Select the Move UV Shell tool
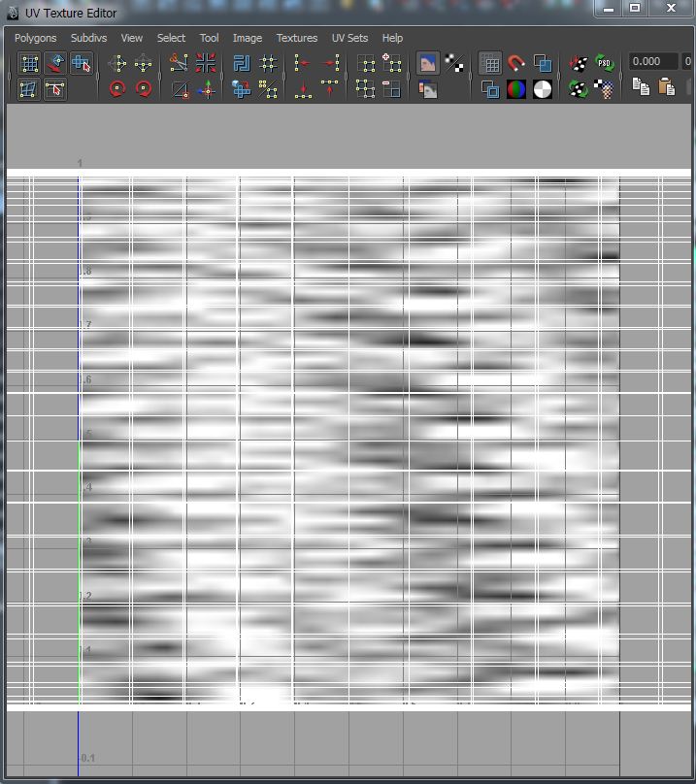Image resolution: width=696 pixels, height=784 pixels. point(55,63)
